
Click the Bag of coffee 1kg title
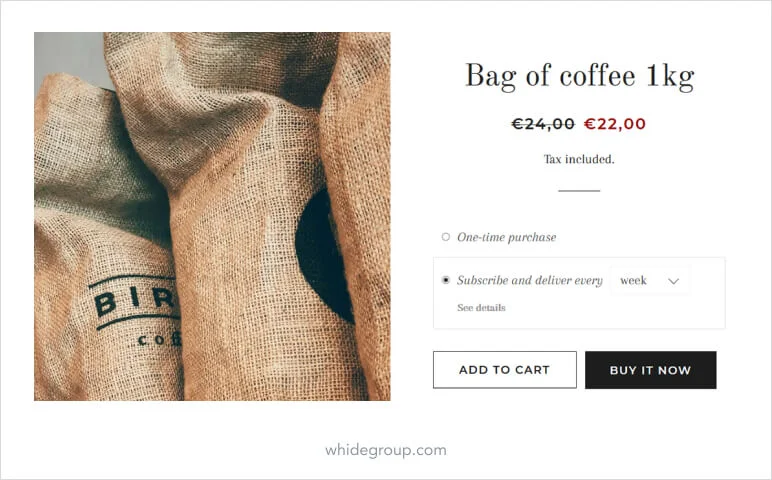(x=579, y=76)
